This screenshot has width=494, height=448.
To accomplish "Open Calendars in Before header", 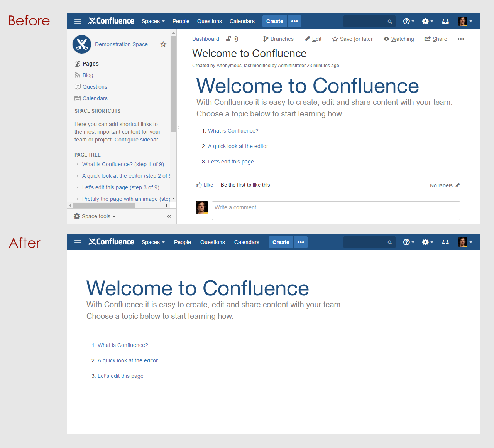I will (x=242, y=21).
